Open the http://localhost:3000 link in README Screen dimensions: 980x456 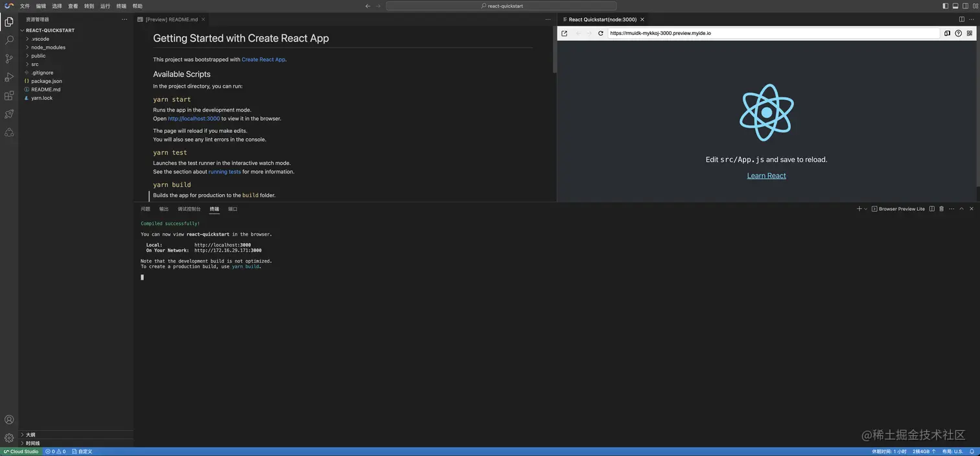[x=194, y=119]
